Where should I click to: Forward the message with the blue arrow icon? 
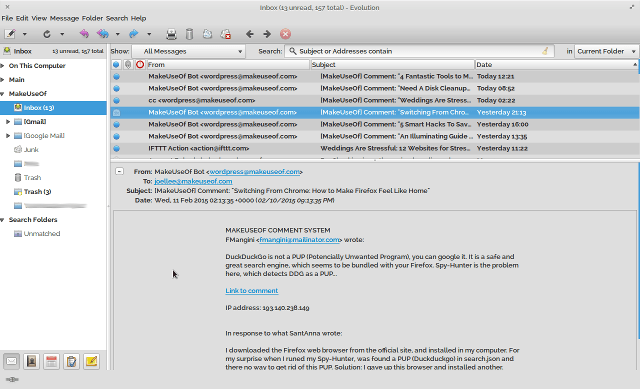tap(133, 34)
